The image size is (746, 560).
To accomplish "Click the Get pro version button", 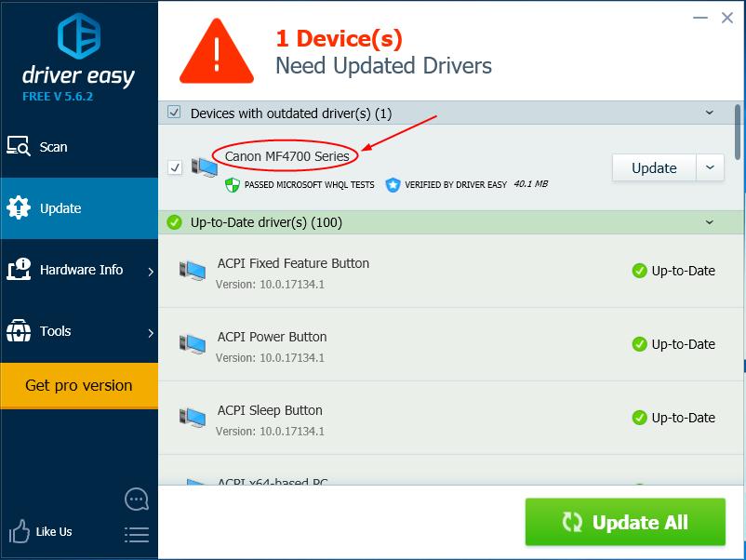I will (x=79, y=385).
